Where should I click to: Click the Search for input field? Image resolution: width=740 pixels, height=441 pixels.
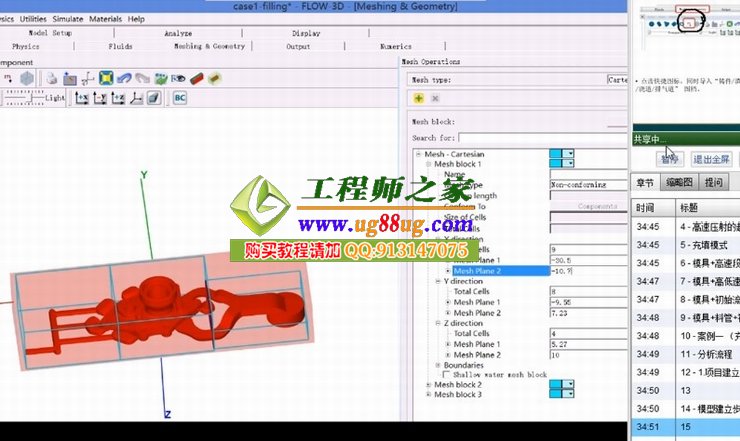(x=543, y=138)
